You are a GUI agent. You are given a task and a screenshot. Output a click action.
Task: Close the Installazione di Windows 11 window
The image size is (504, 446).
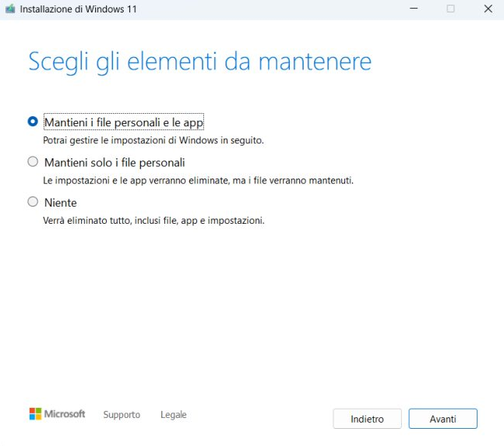click(x=488, y=9)
